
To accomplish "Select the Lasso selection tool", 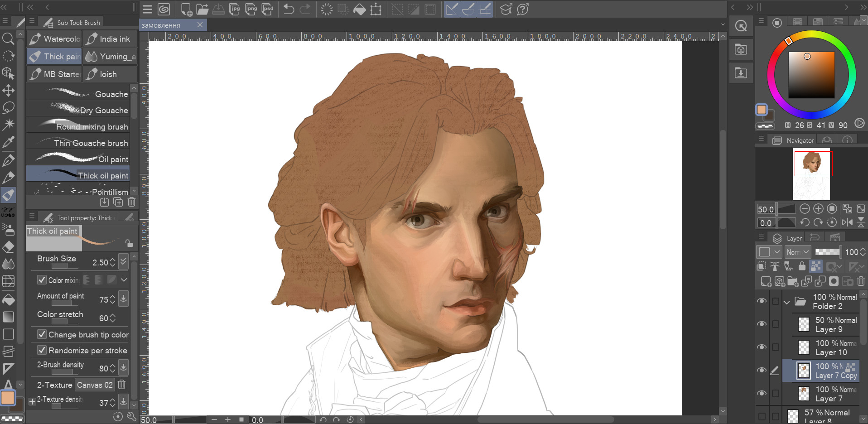I will tap(8, 107).
